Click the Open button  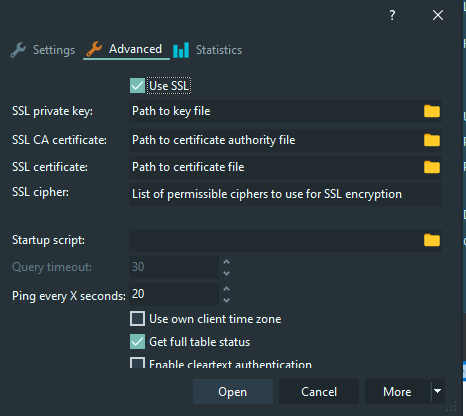tap(233, 392)
